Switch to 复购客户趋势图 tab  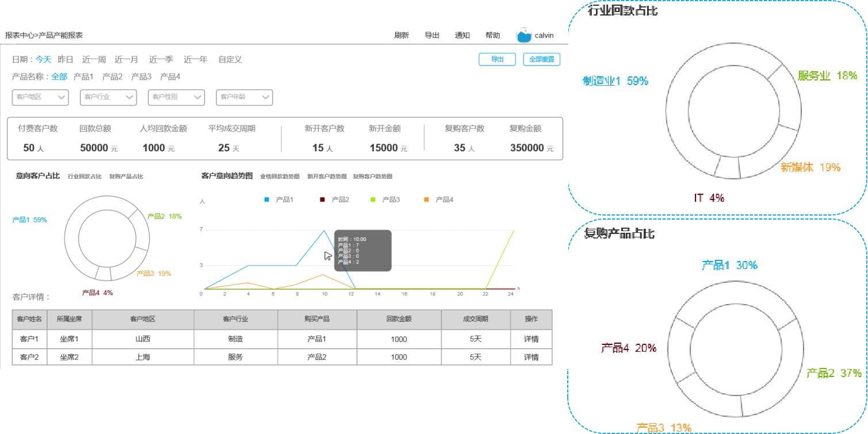(x=373, y=177)
